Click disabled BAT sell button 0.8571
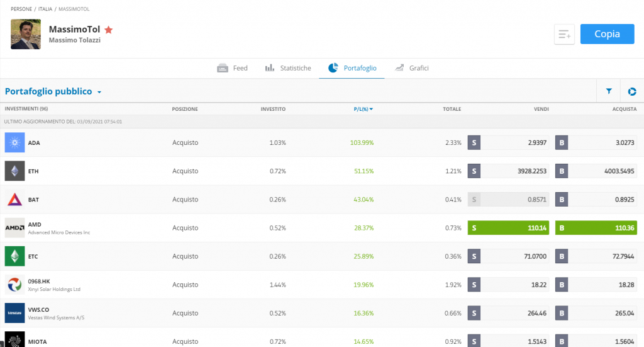The width and height of the screenshot is (644, 347). tap(508, 200)
